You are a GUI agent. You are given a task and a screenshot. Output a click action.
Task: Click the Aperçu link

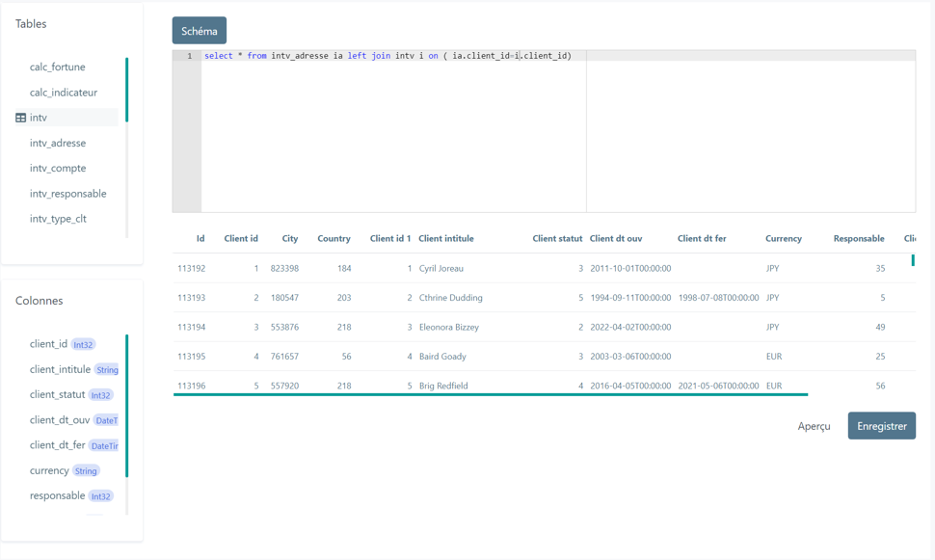pyautogui.click(x=814, y=426)
